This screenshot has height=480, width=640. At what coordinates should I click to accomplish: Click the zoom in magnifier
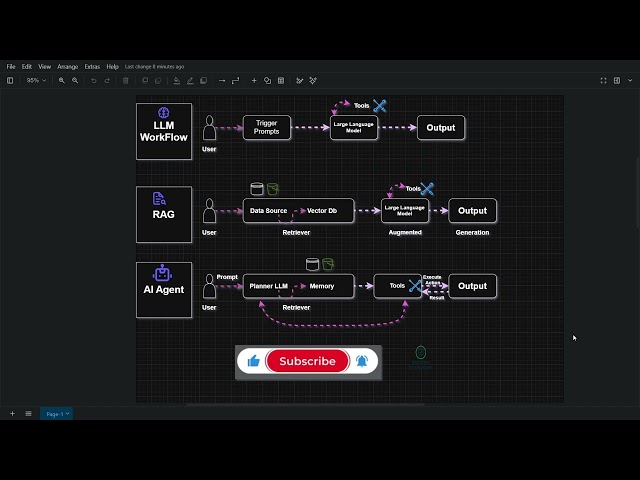[62, 81]
